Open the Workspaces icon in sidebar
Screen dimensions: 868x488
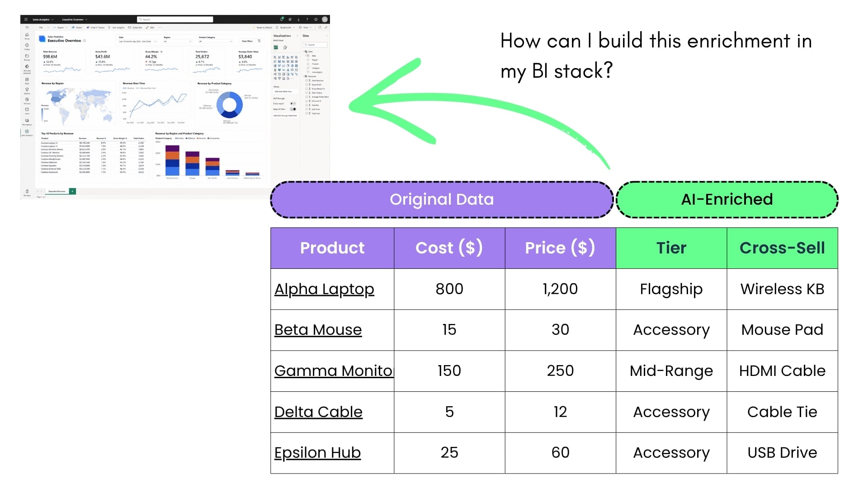click(27, 121)
